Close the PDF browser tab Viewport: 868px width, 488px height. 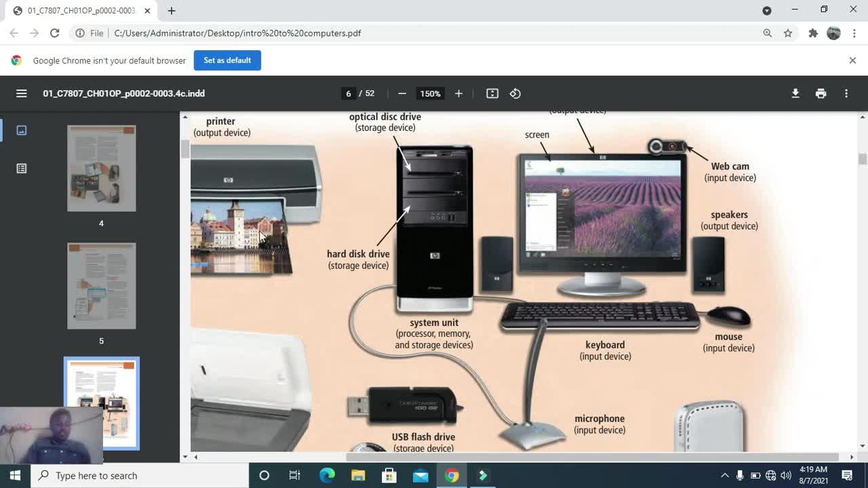coord(147,11)
